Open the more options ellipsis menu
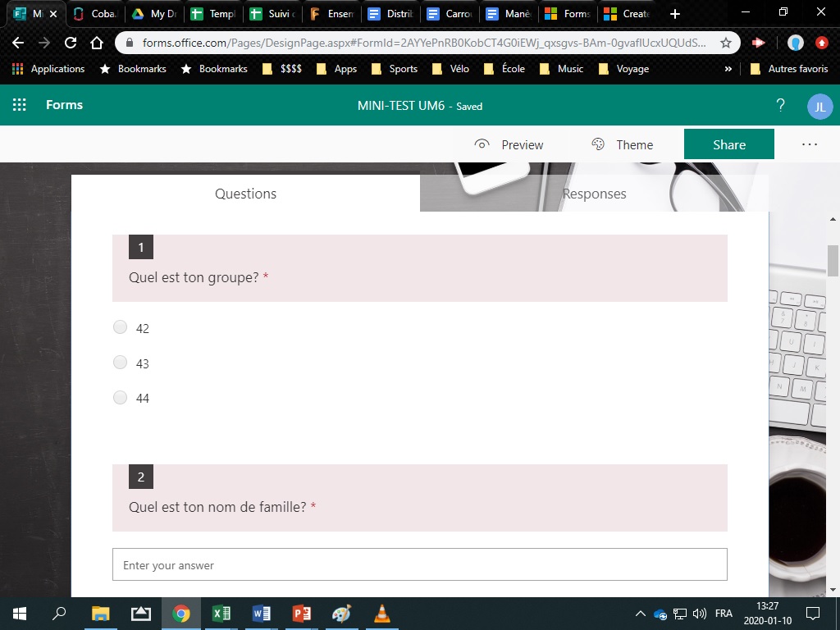The width and height of the screenshot is (840, 630). 810,144
